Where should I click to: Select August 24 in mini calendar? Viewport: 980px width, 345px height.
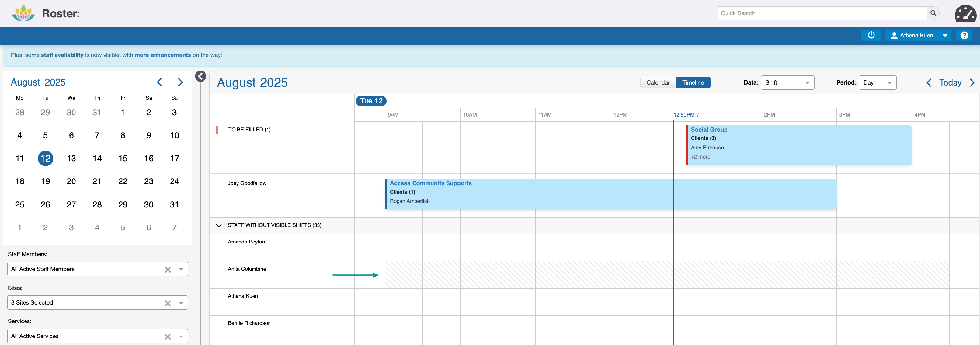click(x=174, y=181)
